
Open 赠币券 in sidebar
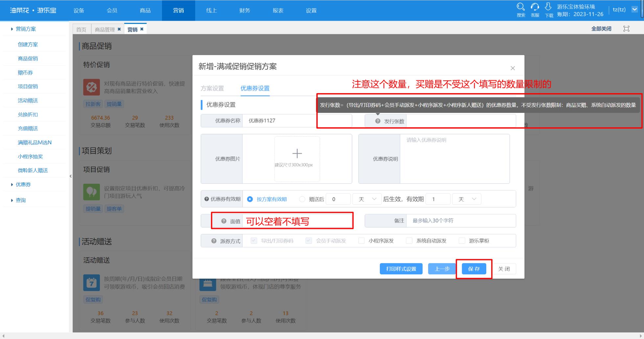click(25, 73)
